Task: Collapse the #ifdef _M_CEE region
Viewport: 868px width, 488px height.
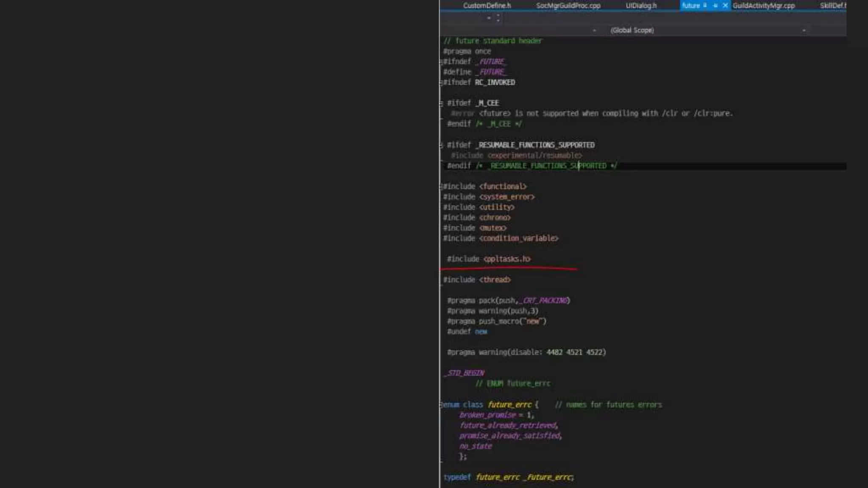Action: [441, 103]
